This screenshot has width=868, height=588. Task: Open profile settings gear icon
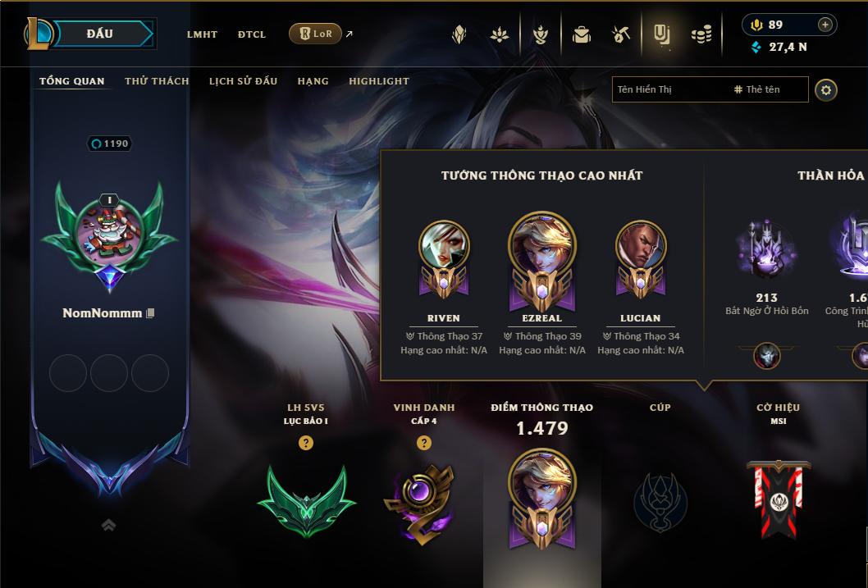pos(826,89)
